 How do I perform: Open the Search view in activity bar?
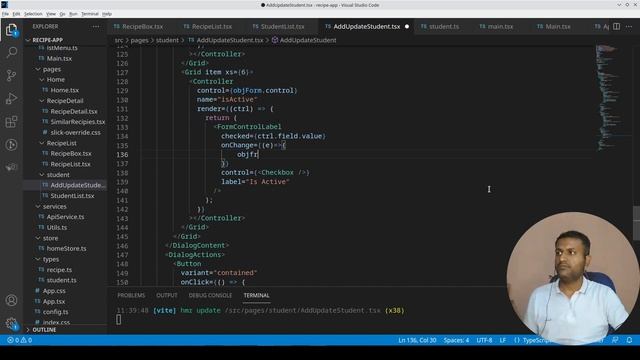(x=11, y=52)
